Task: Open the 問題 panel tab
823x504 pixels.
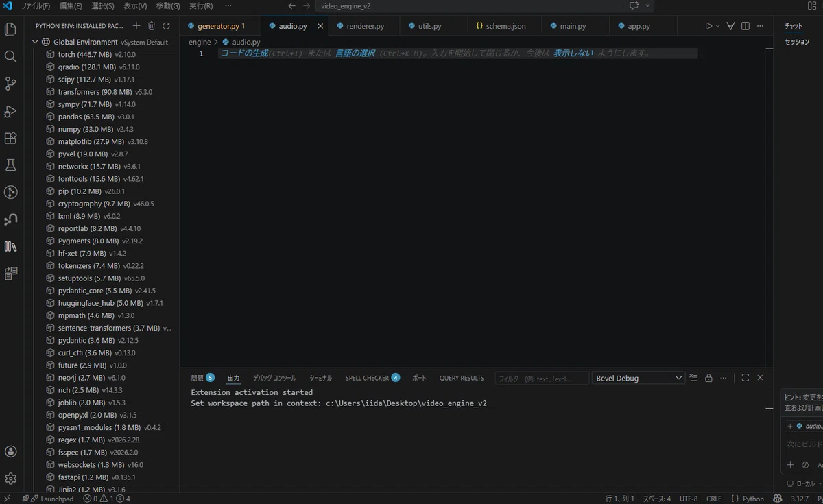Action: tap(202, 378)
